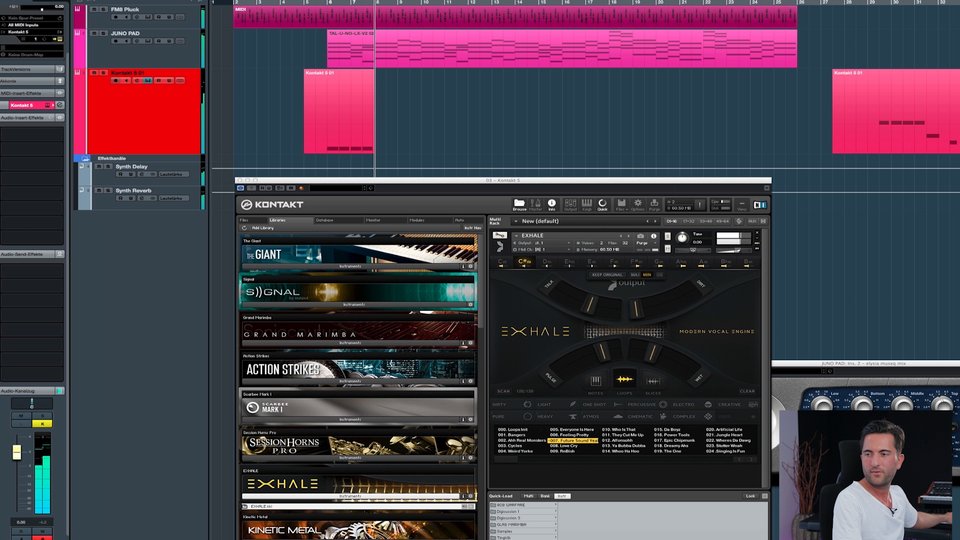Screen dimensions: 960x540
Task: Open Kontakt Files menu disk icon
Action: click(621, 203)
